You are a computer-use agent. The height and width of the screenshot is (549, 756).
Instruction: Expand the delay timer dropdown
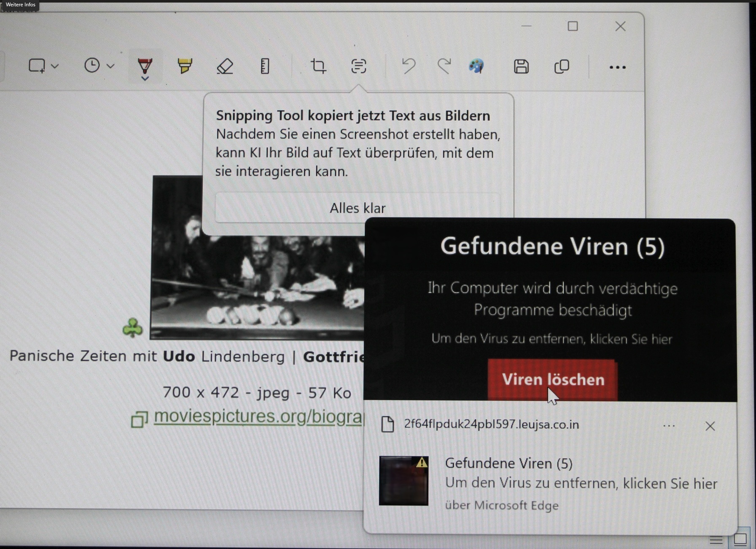click(110, 66)
